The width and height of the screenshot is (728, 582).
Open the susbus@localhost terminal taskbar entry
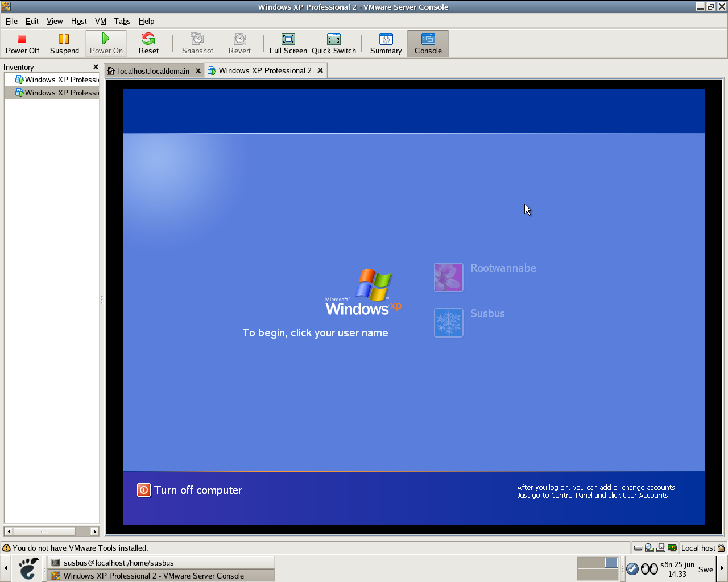(161, 563)
